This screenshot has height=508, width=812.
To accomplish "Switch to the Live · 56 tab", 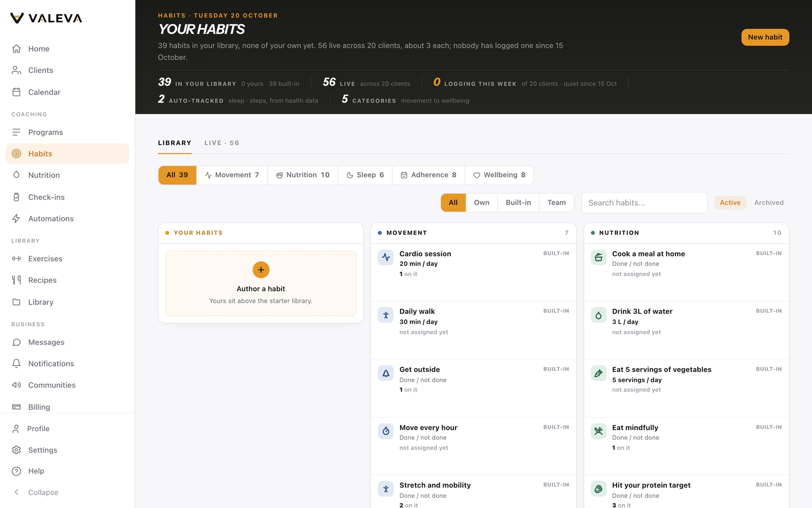I will coord(222,143).
